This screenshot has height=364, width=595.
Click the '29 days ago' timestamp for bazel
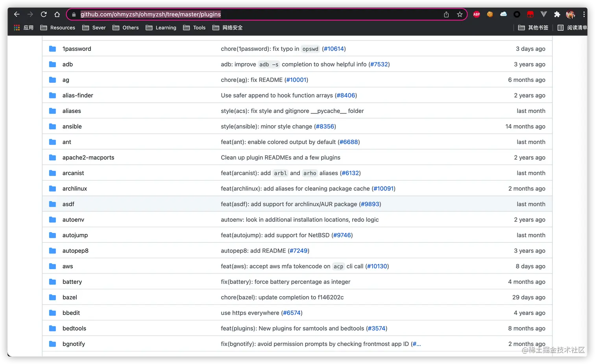pyautogui.click(x=529, y=297)
